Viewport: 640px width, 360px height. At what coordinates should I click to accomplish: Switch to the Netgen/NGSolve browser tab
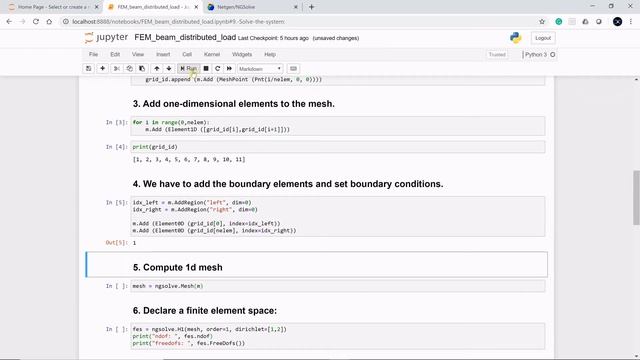point(252,7)
